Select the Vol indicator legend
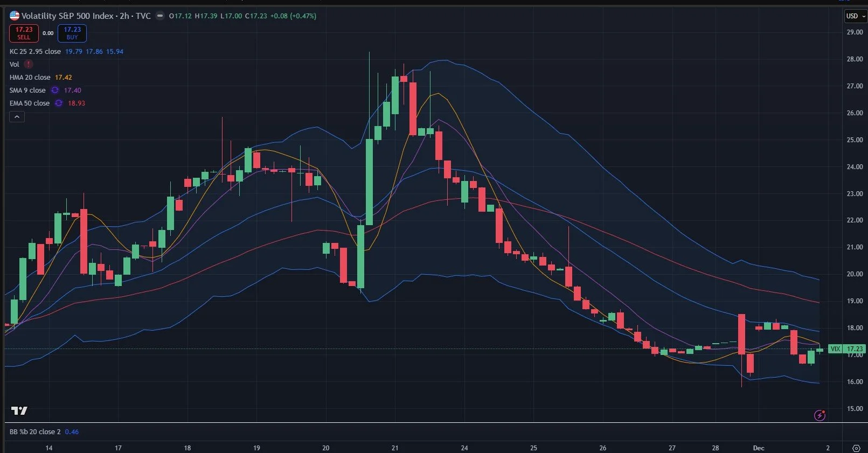 tap(14, 65)
